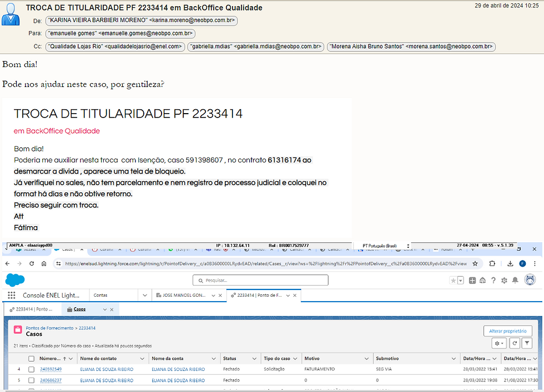The image size is (544, 392).
Task: Open Nome da conta column menu
Action: point(214,359)
